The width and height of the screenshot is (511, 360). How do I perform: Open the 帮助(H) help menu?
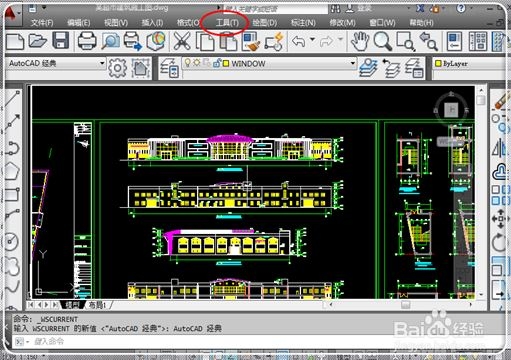click(x=422, y=23)
